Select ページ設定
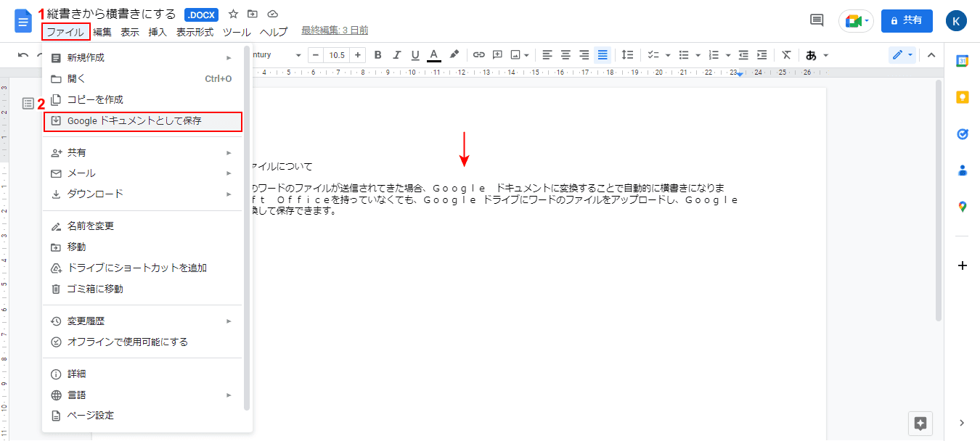The height and width of the screenshot is (441, 980). click(147, 416)
